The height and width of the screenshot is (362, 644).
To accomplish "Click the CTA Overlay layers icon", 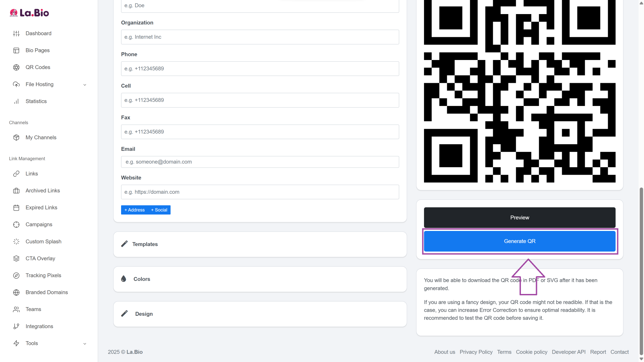I will pos(16,258).
